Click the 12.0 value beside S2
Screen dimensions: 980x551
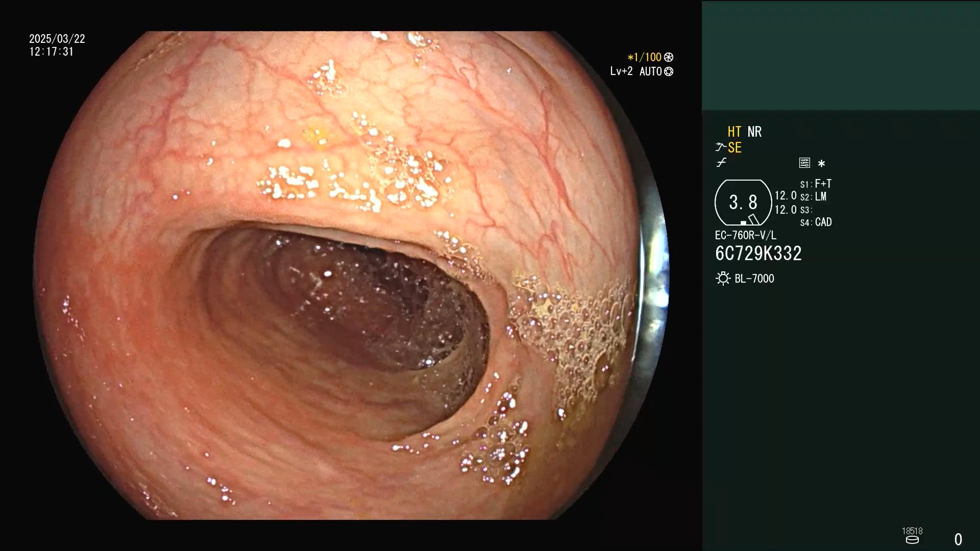(786, 196)
